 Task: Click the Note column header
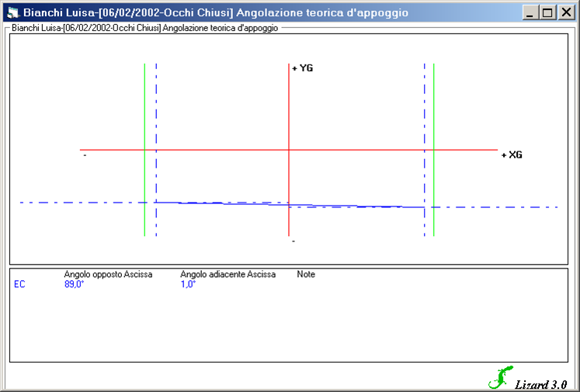(x=306, y=274)
